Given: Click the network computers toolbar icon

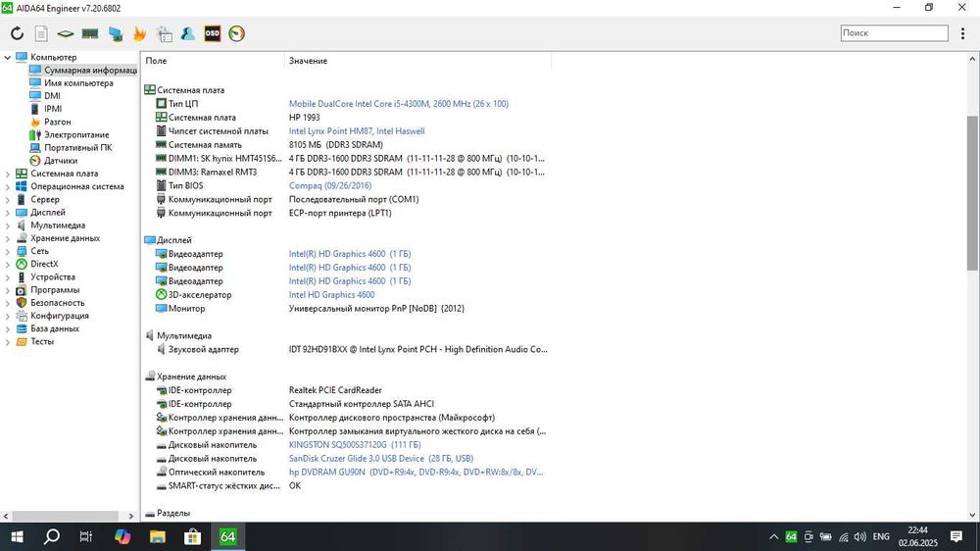Looking at the screenshot, I should click(115, 33).
